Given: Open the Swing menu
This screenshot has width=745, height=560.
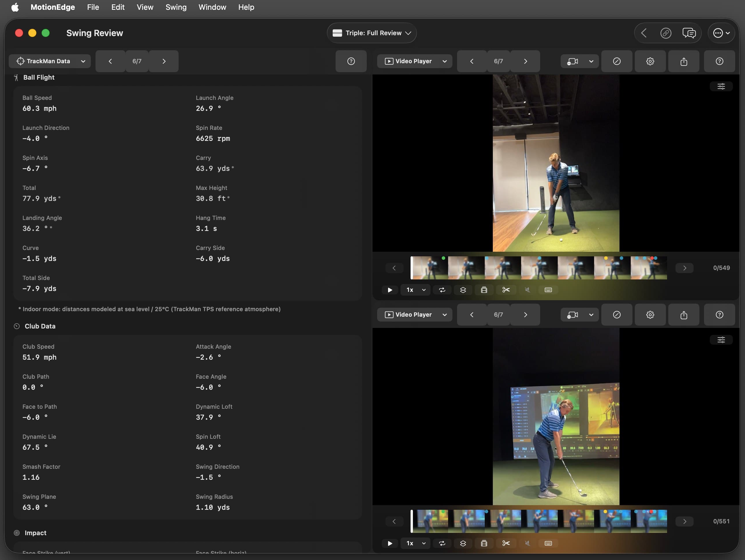Looking at the screenshot, I should (176, 7).
